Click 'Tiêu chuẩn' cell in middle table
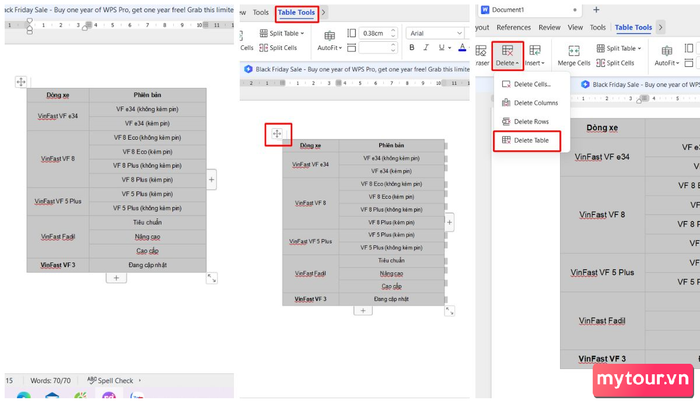 pyautogui.click(x=391, y=260)
